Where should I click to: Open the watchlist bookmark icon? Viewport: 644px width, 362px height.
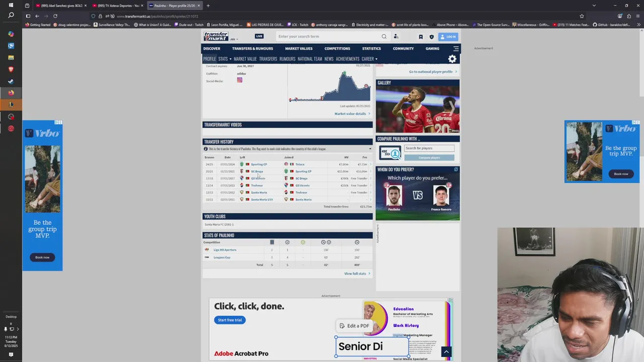(x=421, y=37)
